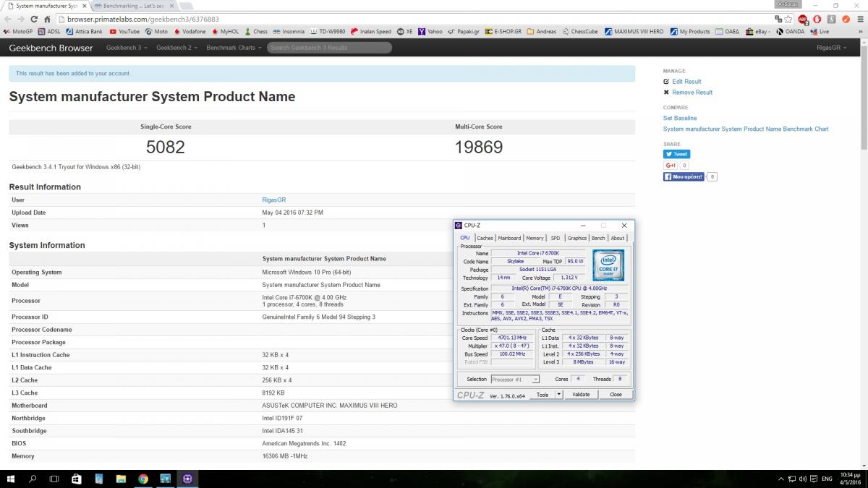Click the Tweet share button
868x488 pixels.
point(677,154)
